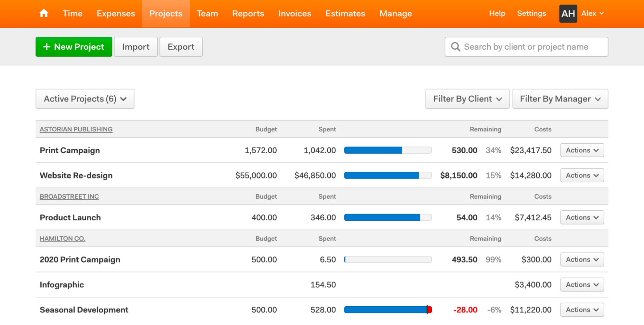
Task: Switch to the Time tab
Action: [72, 13]
